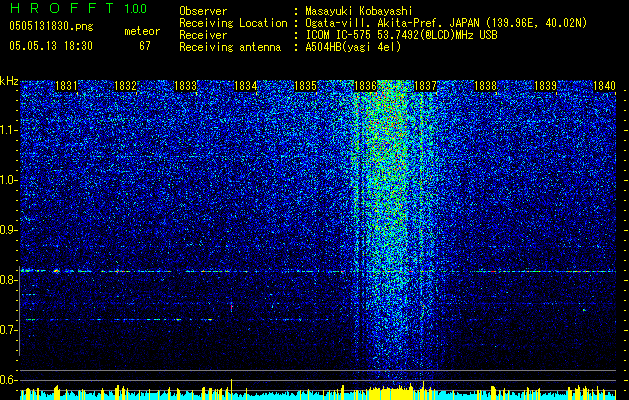
Task: Click the 1839 time marker
Action: 546,86
